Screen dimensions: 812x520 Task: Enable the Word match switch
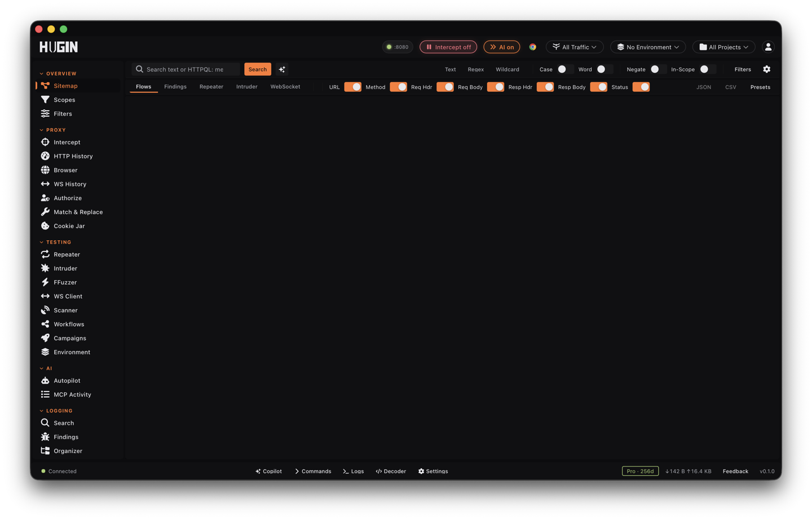(x=604, y=69)
